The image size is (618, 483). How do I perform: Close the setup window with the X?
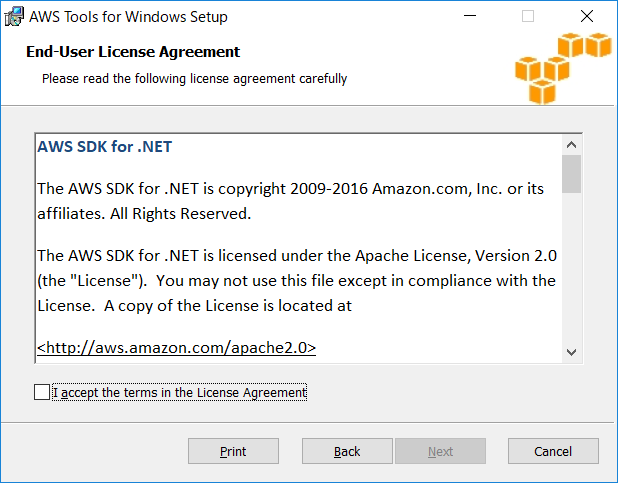click(x=587, y=16)
